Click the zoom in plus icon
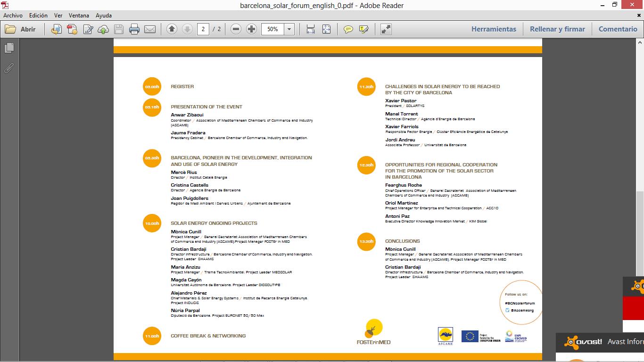 (x=252, y=29)
